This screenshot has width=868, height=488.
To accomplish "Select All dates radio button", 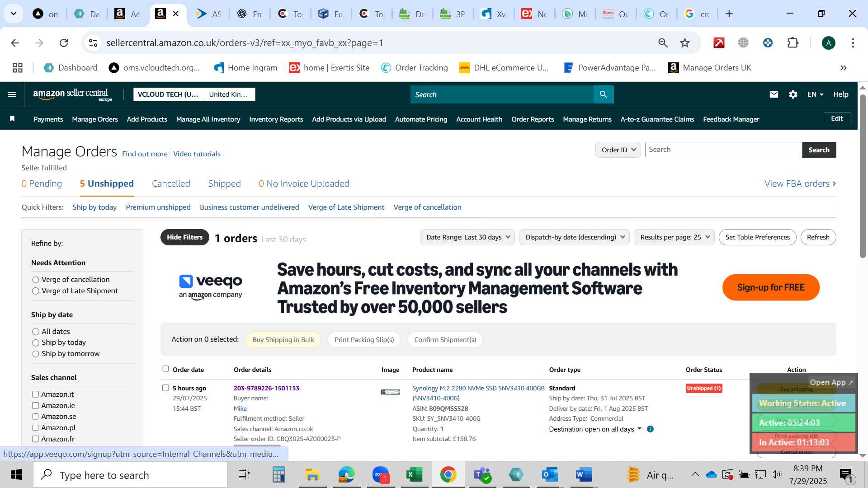I will pyautogui.click(x=36, y=332).
